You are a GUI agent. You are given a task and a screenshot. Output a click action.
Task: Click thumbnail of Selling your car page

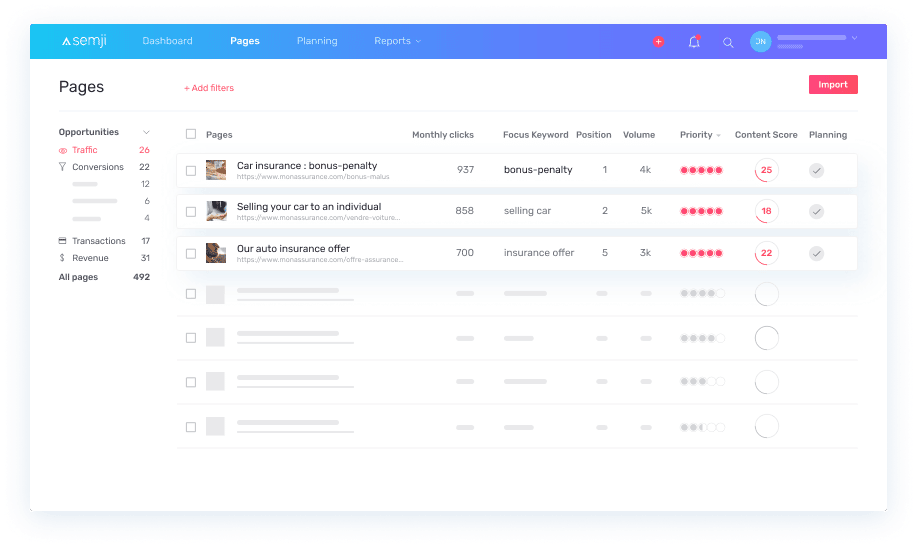(216, 211)
